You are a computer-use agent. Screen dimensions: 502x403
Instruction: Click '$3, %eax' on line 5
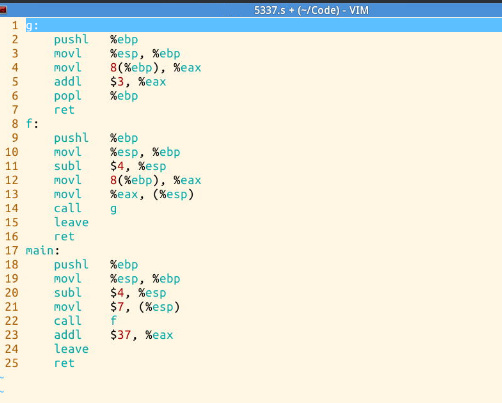(138, 82)
